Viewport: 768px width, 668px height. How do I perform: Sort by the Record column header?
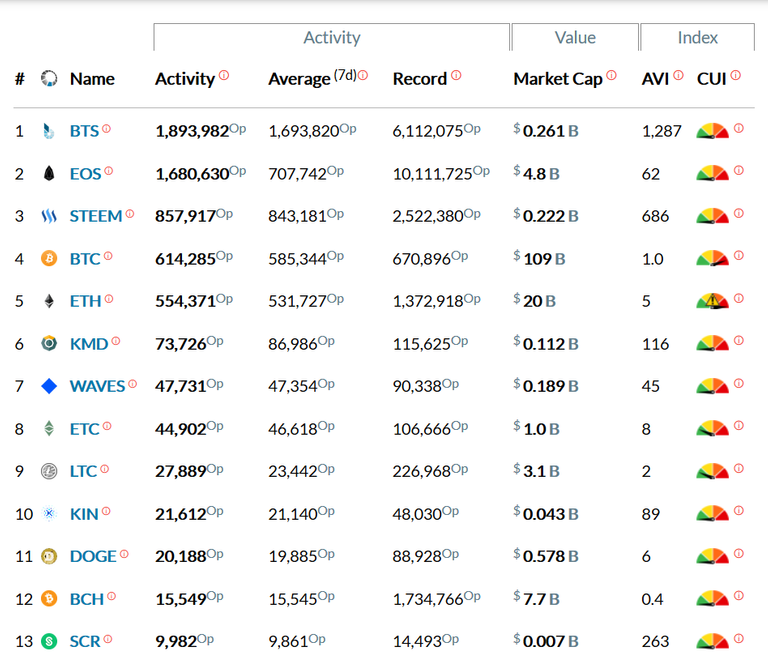(420, 79)
